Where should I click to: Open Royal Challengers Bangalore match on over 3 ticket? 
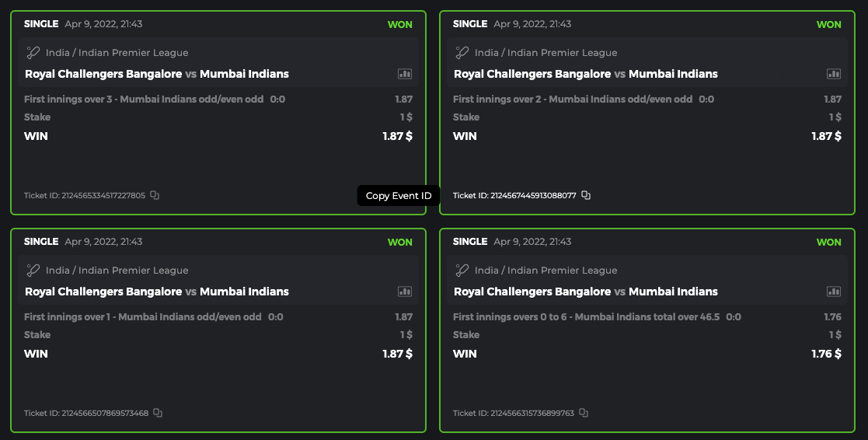pos(103,75)
